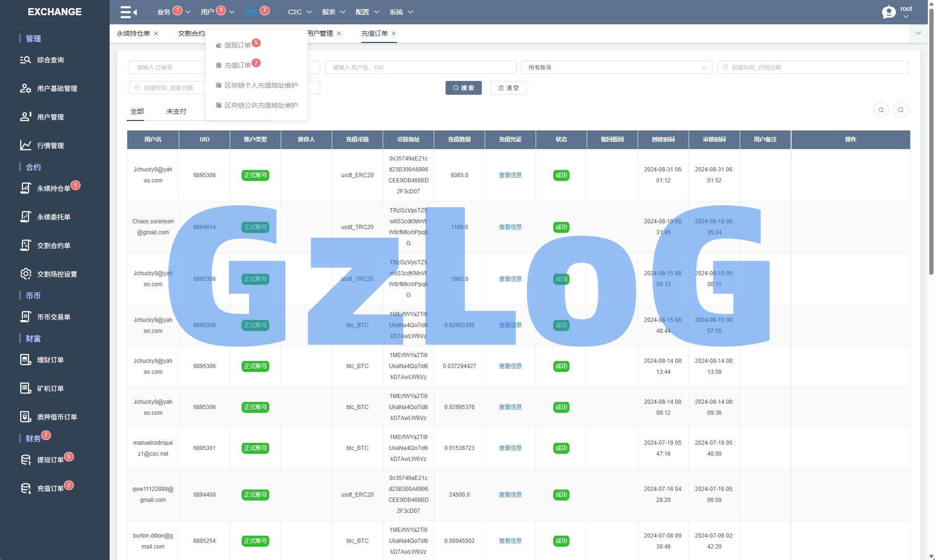Click the root user avatar icon

[889, 12]
